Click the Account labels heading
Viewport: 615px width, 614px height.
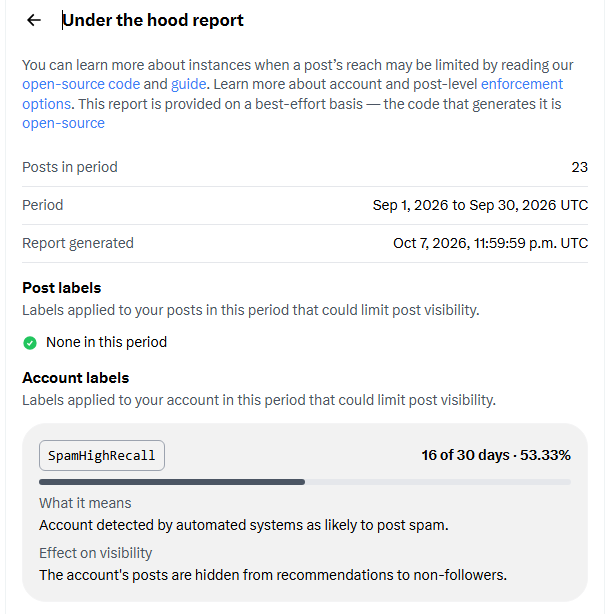pos(75,378)
